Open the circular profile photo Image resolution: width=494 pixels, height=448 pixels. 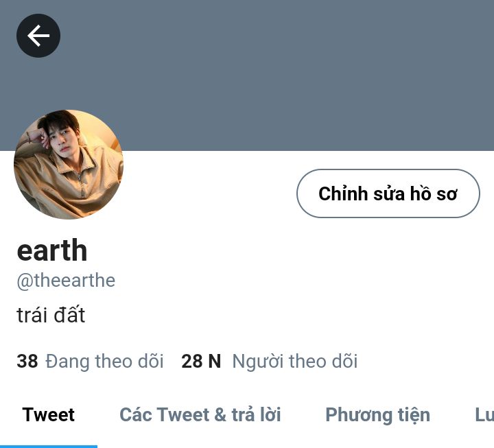coord(69,164)
